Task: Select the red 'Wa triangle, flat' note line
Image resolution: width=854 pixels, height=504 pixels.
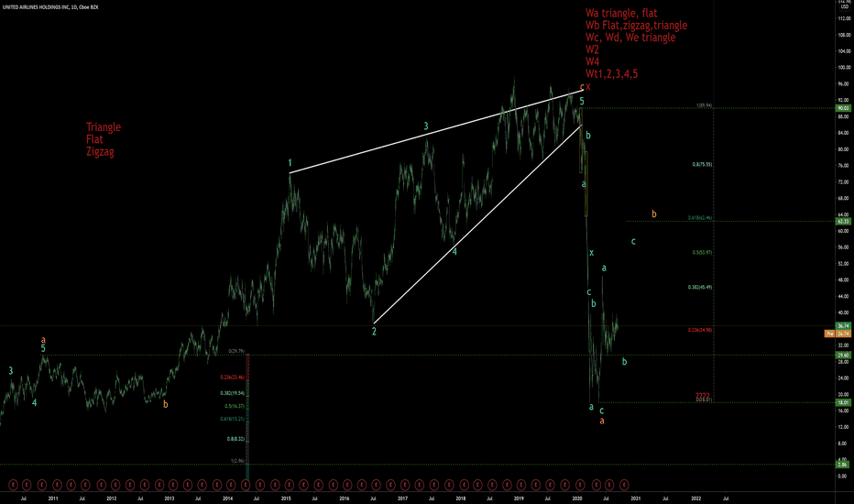Action: click(621, 13)
